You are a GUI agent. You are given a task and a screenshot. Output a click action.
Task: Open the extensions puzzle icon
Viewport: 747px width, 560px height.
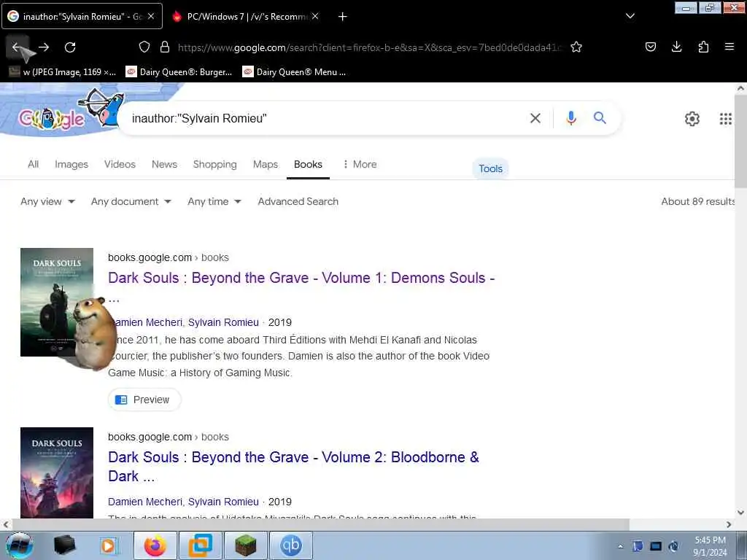[x=703, y=47]
